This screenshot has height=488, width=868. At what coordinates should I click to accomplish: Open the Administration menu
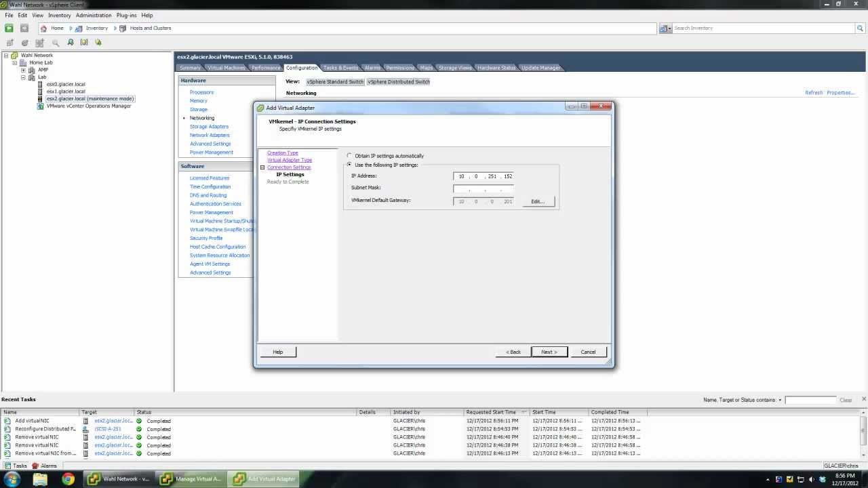94,15
